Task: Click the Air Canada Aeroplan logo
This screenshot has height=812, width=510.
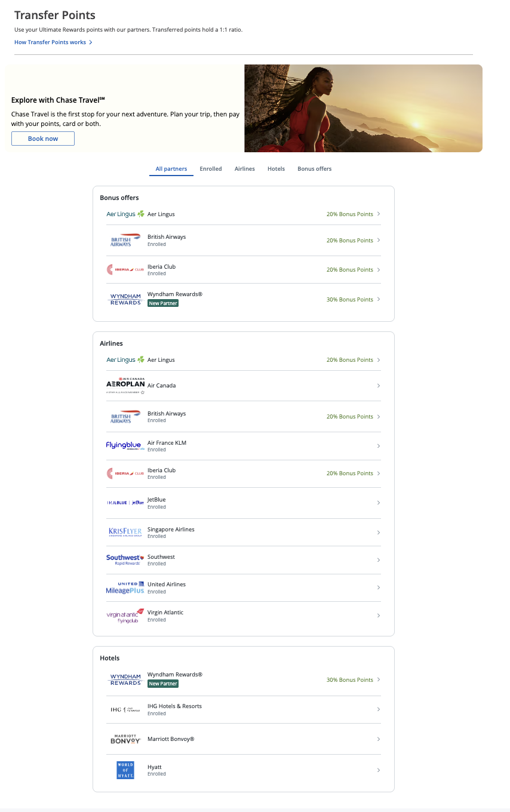Action: (x=125, y=386)
